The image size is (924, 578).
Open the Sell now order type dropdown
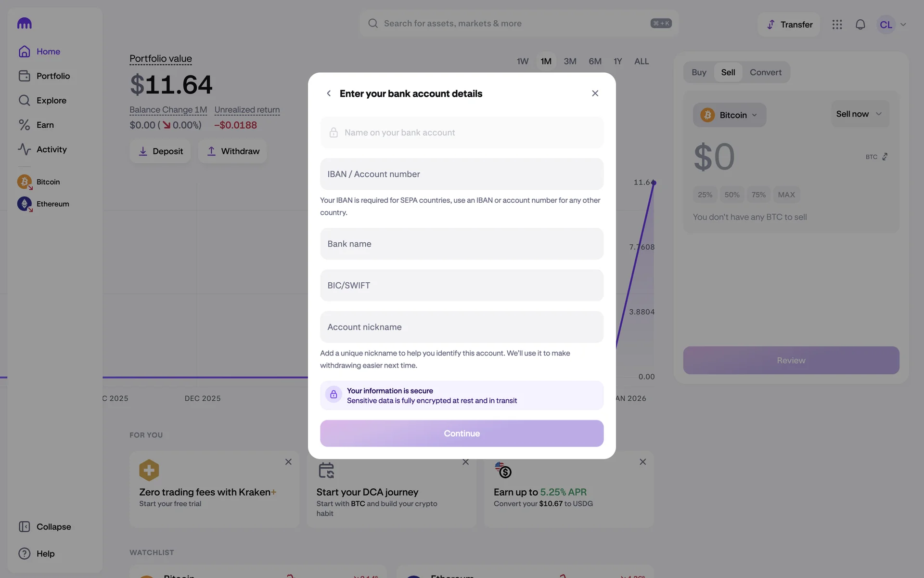(x=859, y=114)
